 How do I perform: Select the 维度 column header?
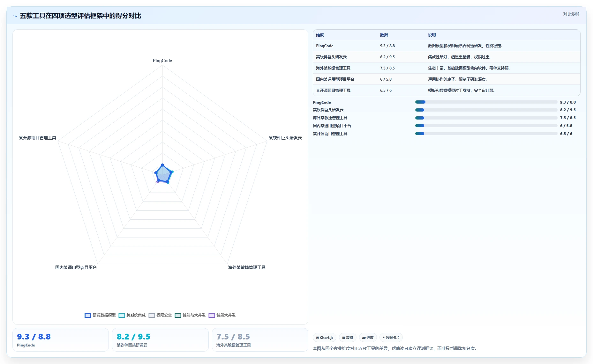coord(320,35)
